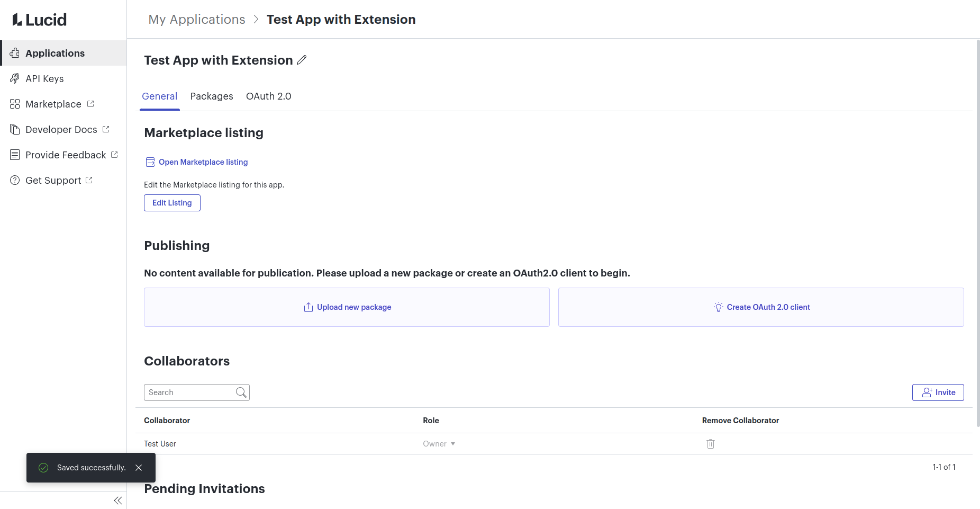980x509 pixels.
Task: Click the Collaborator column header
Action: [167, 421]
